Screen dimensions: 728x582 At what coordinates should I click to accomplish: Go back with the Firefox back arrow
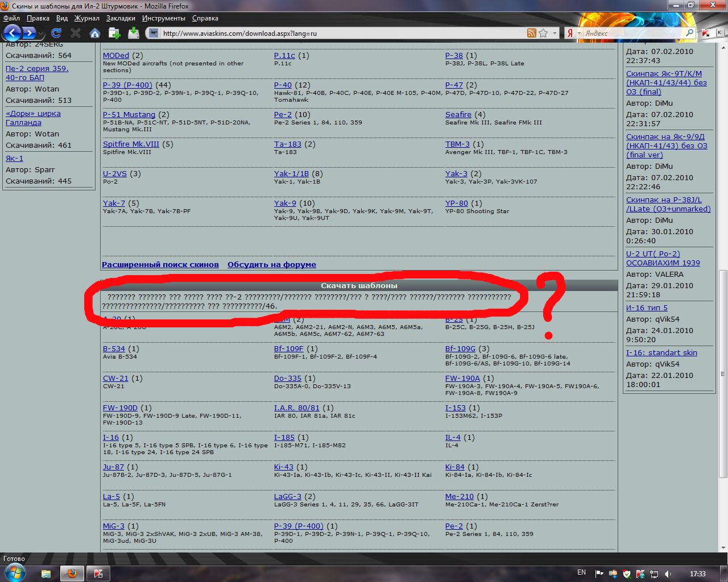click(12, 33)
